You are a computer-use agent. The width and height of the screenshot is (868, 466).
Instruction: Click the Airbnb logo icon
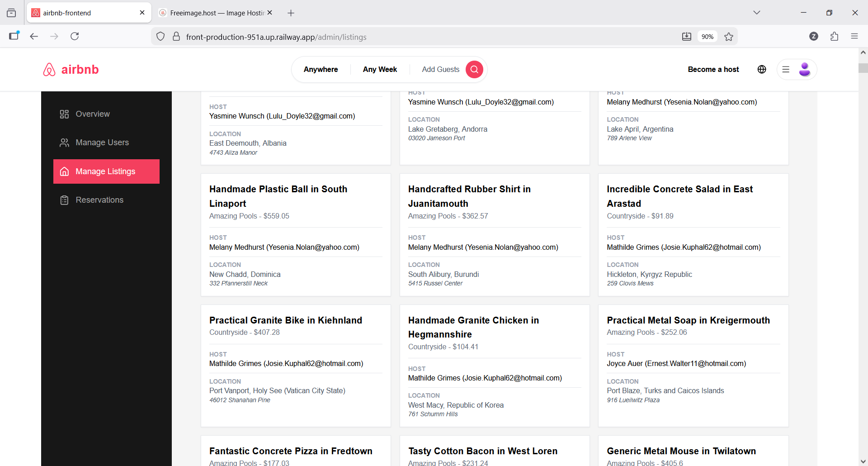pos(49,70)
